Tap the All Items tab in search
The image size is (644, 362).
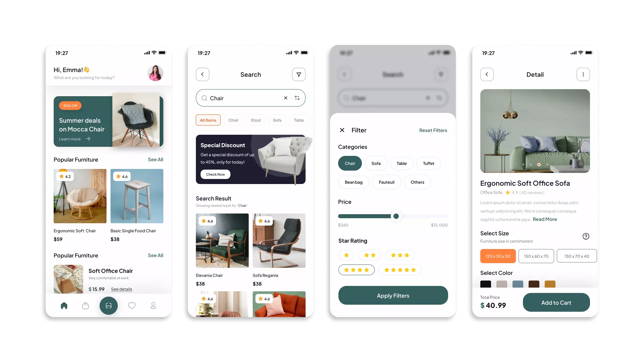208,120
